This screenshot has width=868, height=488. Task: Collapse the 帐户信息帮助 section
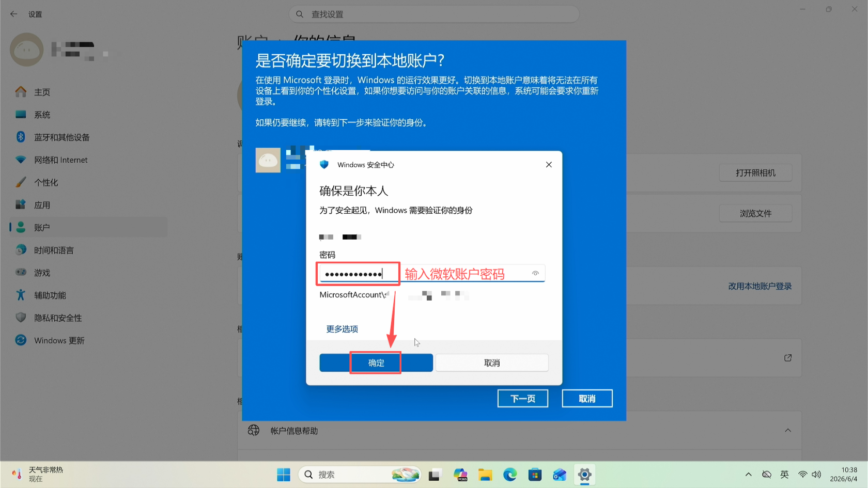(788, 431)
